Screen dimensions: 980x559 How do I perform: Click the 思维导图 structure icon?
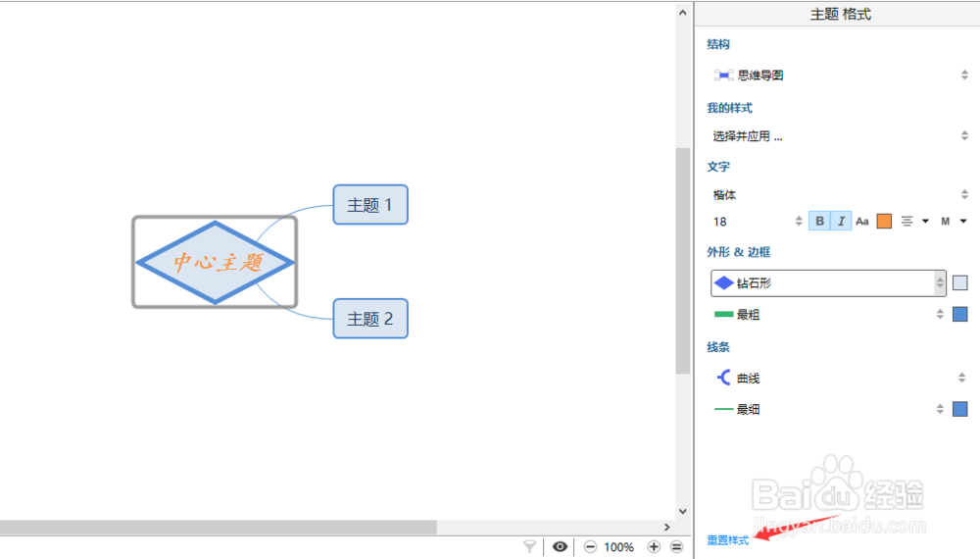pyautogui.click(x=724, y=76)
